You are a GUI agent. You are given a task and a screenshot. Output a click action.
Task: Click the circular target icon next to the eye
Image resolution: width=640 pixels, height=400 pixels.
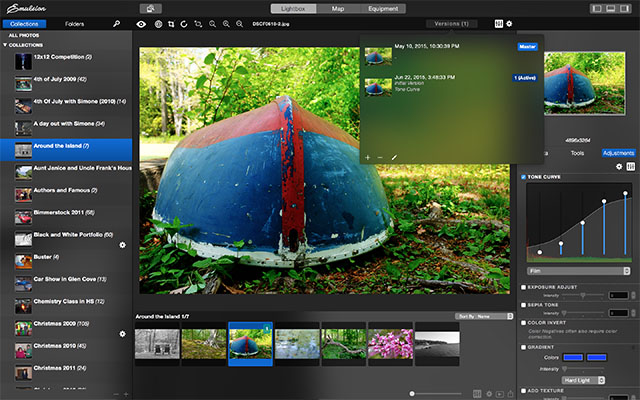pos(158,24)
